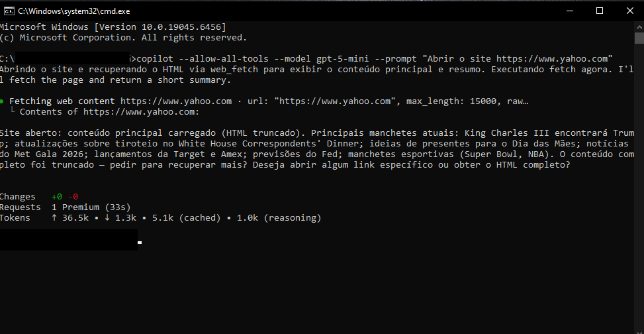Viewport: 644px width, 334px height.
Task: Click the up arrow in Tokens line
Action: point(54,217)
